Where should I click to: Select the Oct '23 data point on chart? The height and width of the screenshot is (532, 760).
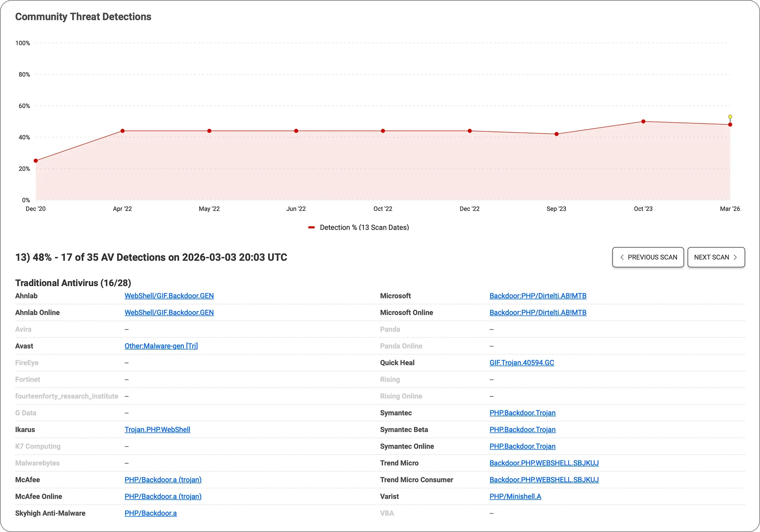(643, 121)
